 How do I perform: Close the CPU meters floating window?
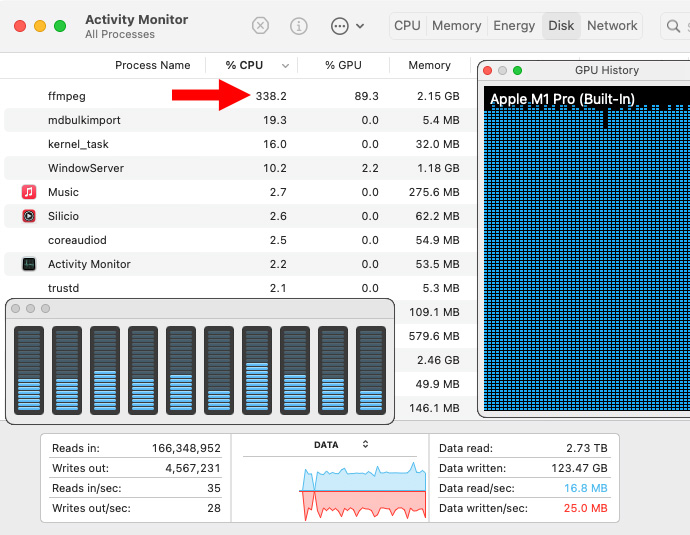tap(16, 308)
